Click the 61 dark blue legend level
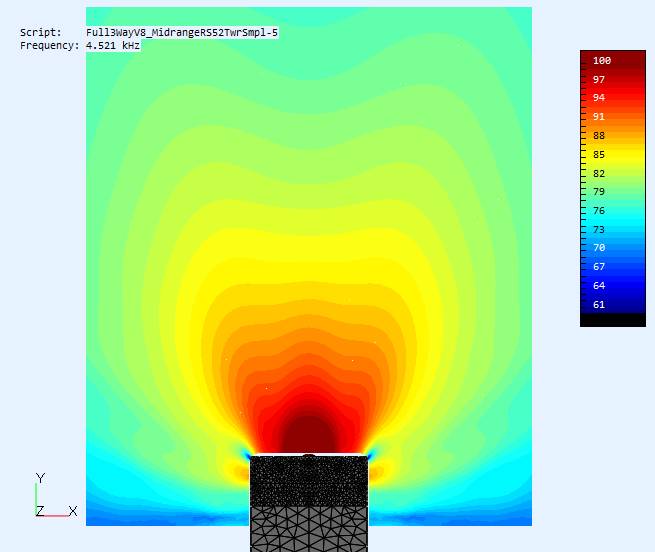655x552 pixels. (599, 305)
